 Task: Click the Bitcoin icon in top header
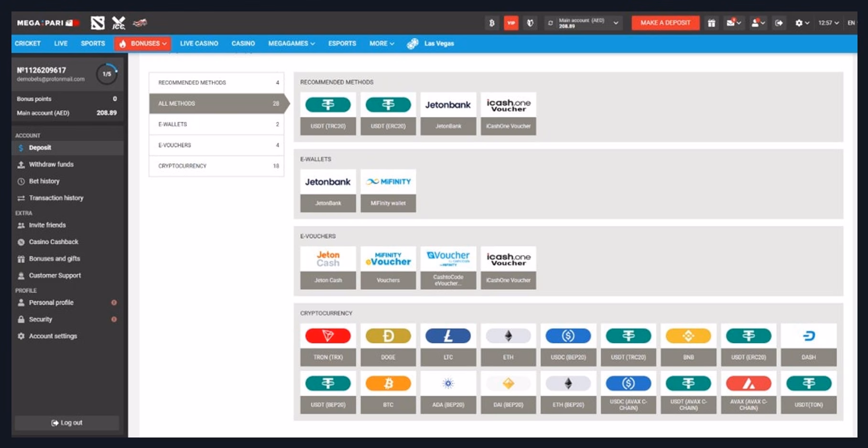click(x=491, y=23)
